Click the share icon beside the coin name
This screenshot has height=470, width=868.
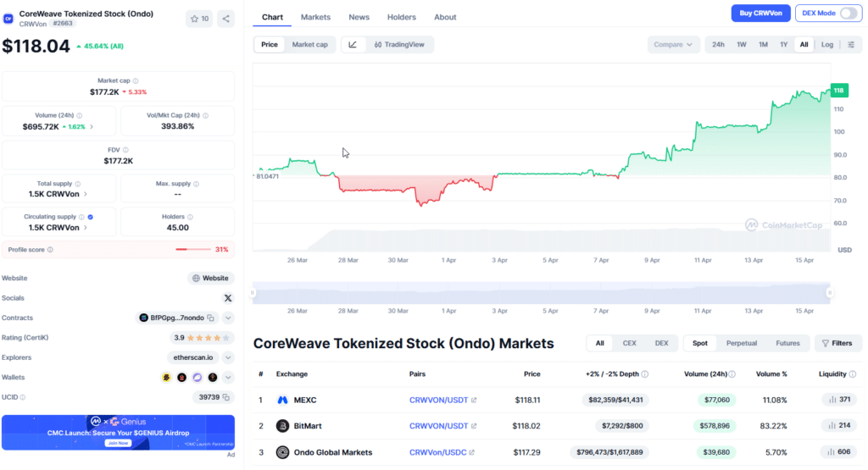[226, 18]
